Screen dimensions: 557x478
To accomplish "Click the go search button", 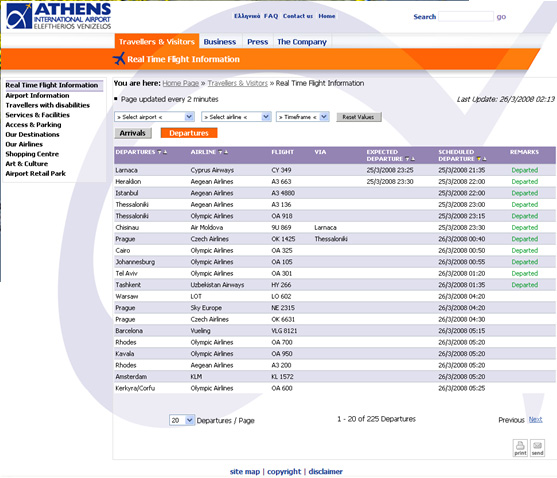I will (501, 17).
